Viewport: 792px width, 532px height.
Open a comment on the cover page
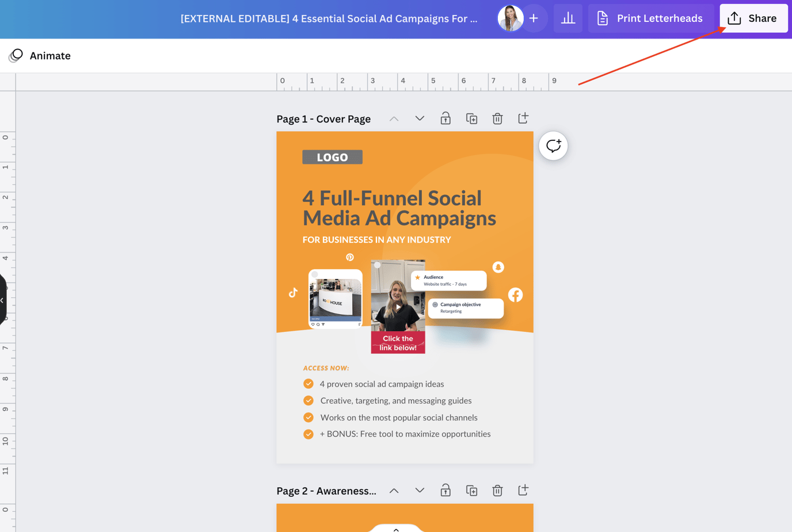point(553,146)
